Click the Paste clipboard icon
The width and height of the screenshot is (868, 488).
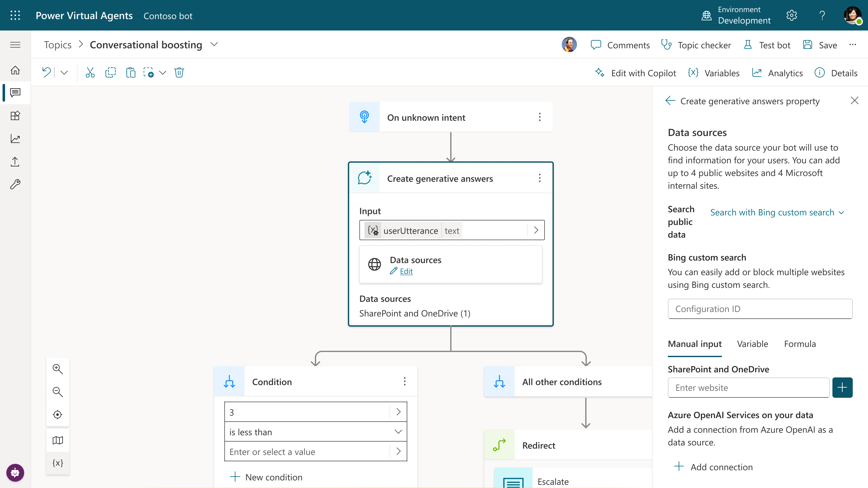click(x=130, y=72)
